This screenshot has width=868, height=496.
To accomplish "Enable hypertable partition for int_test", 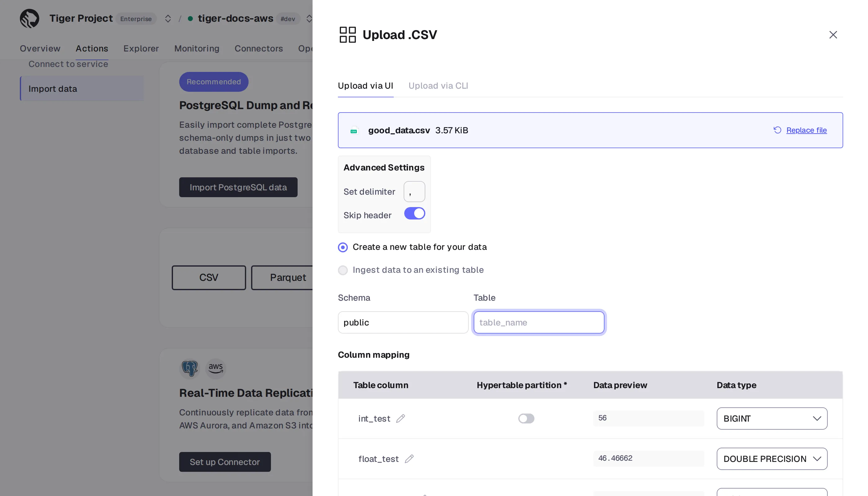I will 526,418.
